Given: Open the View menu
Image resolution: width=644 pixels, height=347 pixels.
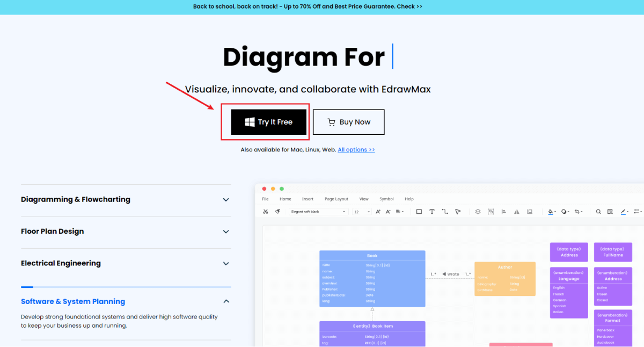Looking at the screenshot, I should [364, 199].
